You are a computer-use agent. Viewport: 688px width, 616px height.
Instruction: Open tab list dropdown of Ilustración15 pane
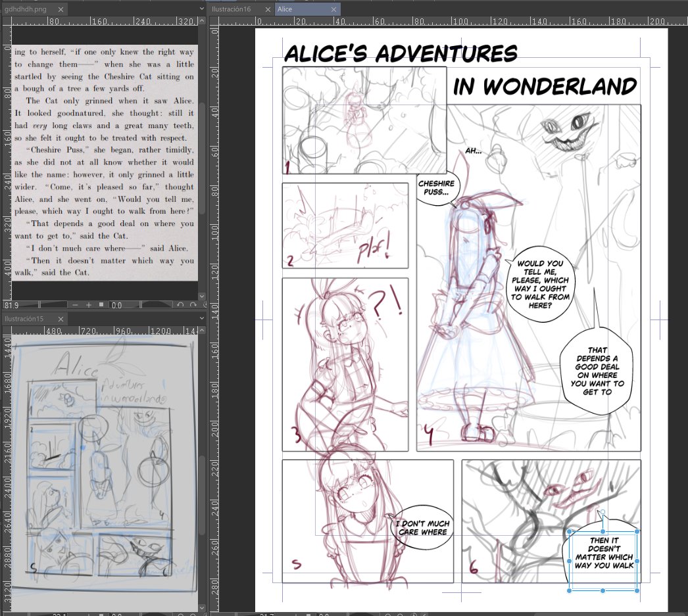click(202, 318)
